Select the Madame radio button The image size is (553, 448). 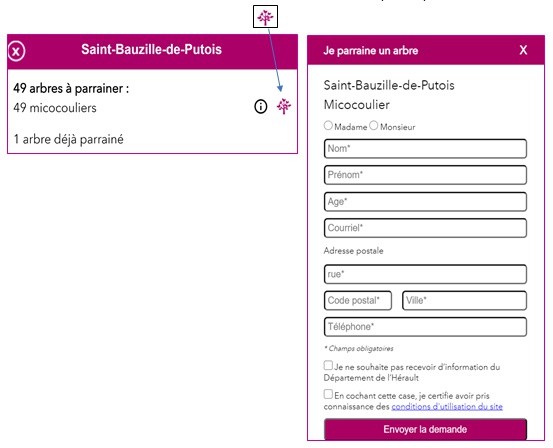tap(328, 126)
